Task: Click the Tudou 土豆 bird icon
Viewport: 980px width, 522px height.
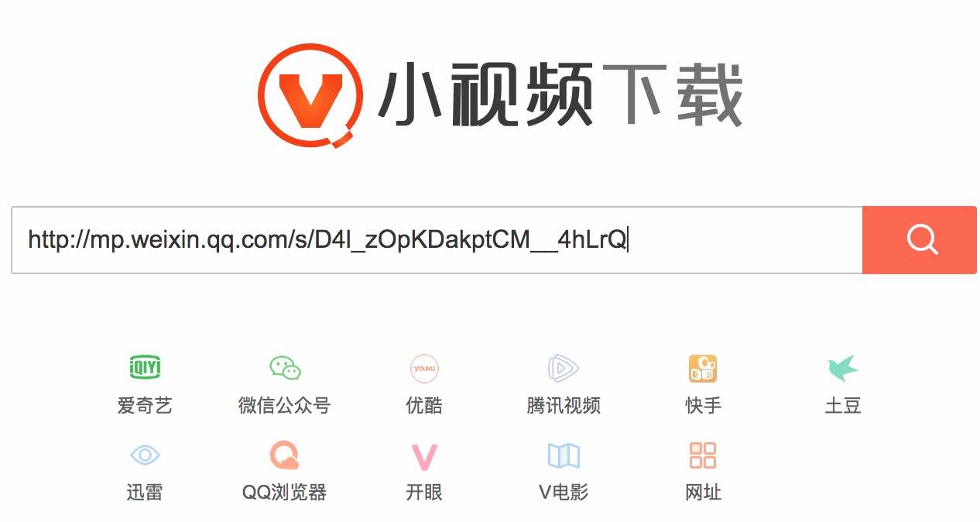Action: coord(843,369)
